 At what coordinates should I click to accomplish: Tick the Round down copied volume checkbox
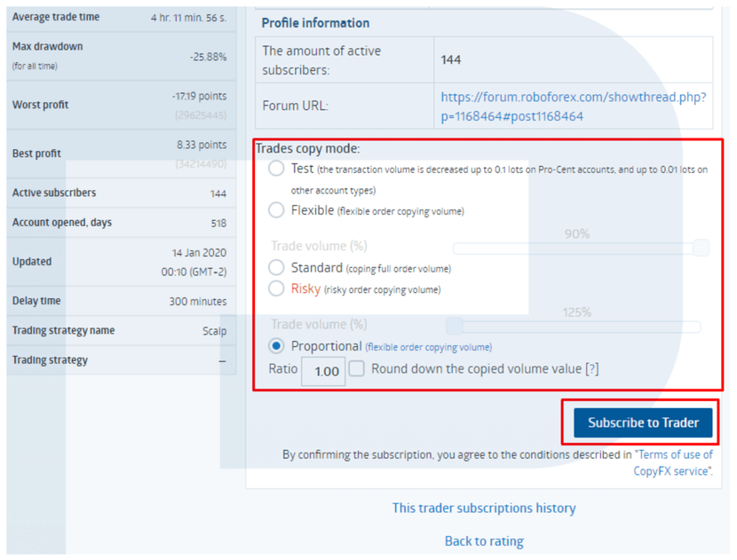(356, 369)
